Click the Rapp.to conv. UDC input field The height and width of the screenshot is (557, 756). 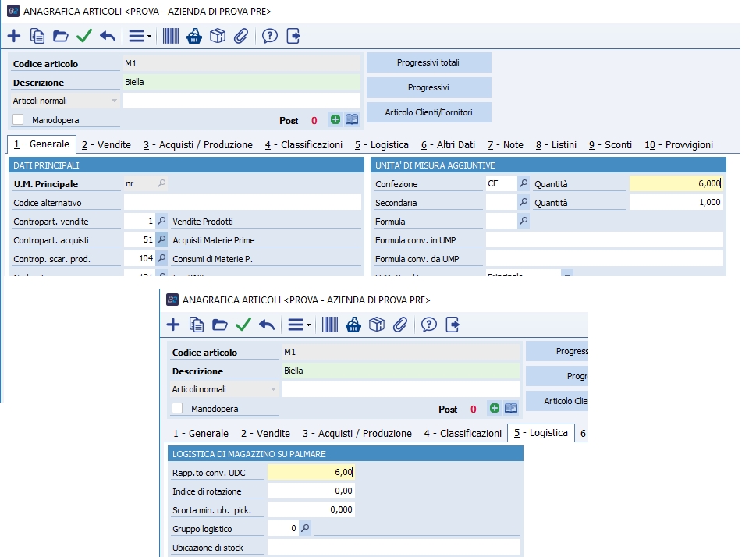311,472
